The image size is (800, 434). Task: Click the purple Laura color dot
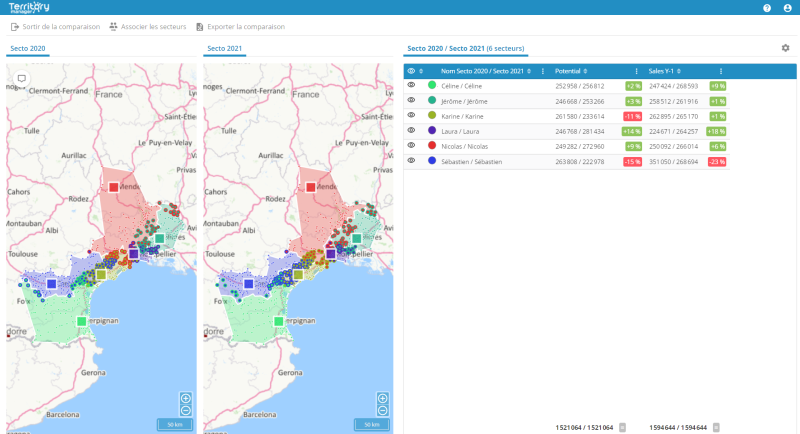coord(432,130)
